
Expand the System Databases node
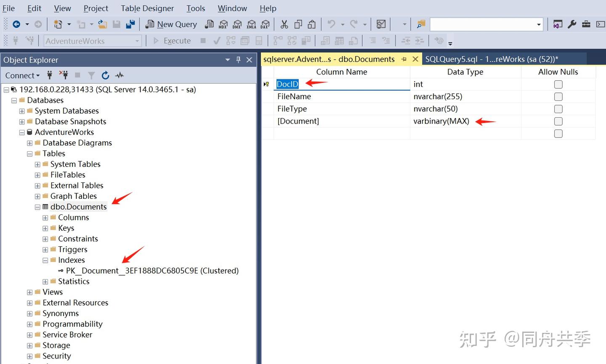click(21, 111)
